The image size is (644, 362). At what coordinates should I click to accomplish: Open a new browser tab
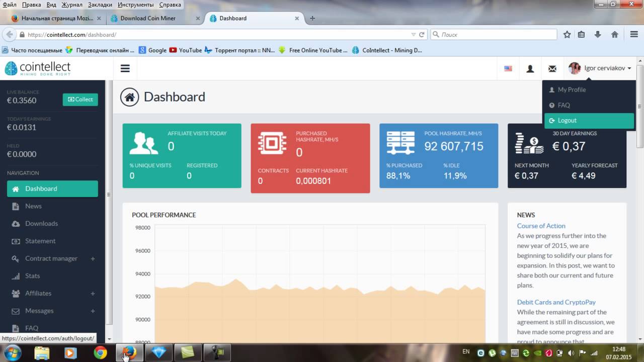point(312,18)
